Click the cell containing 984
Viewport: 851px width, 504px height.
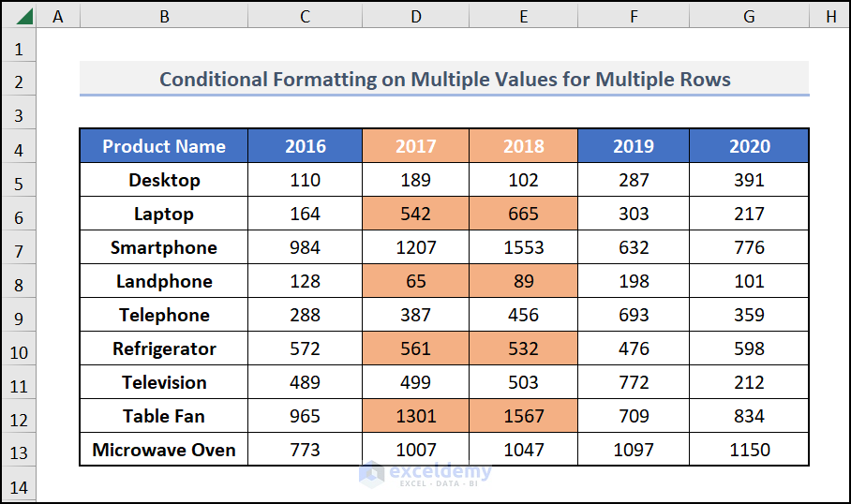[305, 247]
